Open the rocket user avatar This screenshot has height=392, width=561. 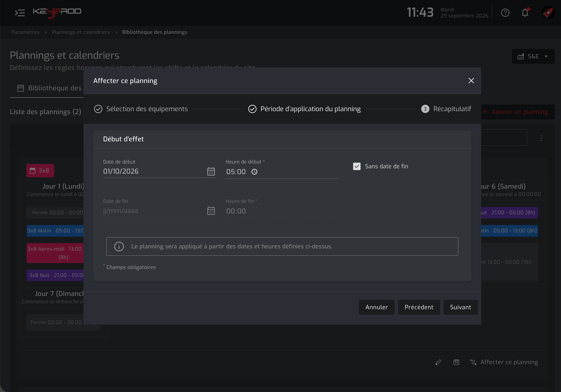tap(548, 13)
